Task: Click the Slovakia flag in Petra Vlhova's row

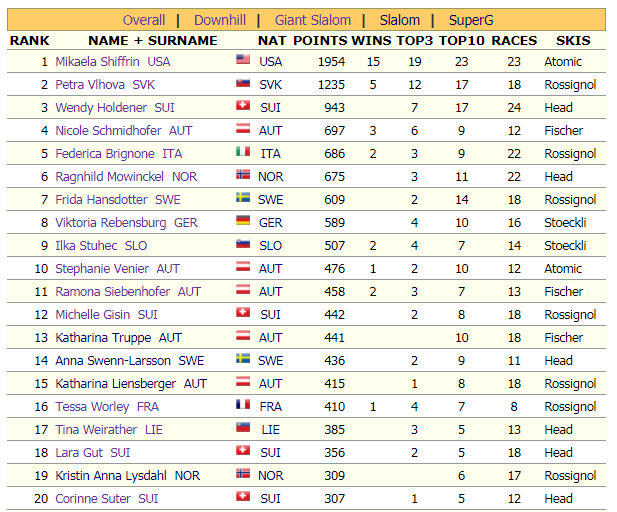Action: (242, 84)
